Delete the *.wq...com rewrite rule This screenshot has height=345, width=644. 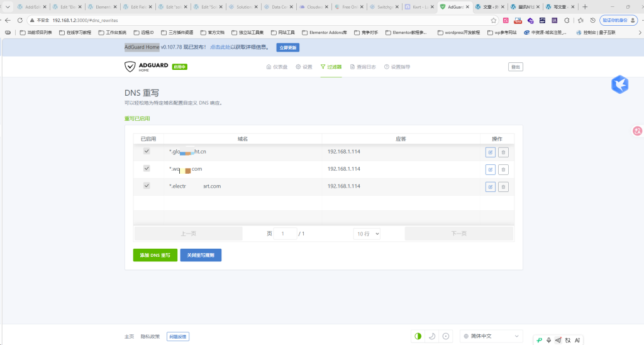click(503, 169)
